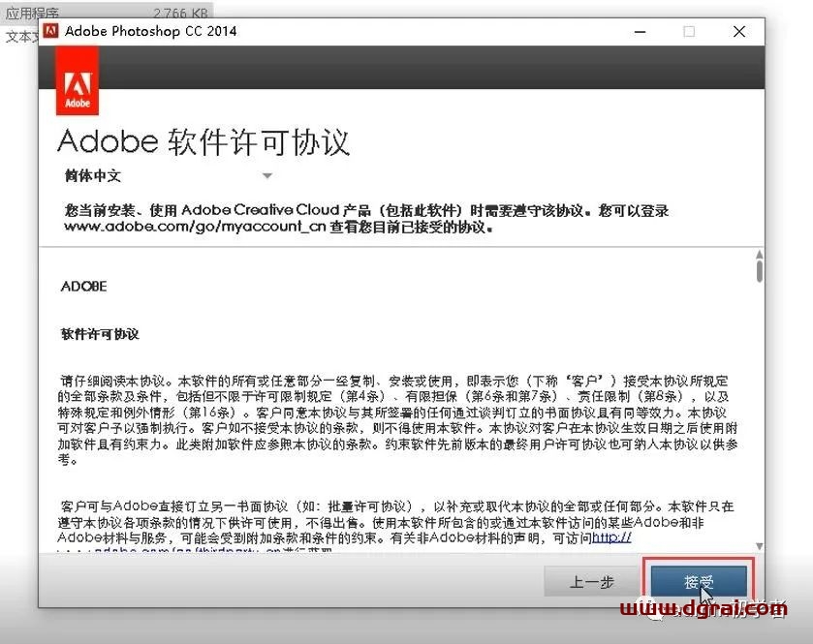Click the 2,766 KB size in background window

[180, 13]
